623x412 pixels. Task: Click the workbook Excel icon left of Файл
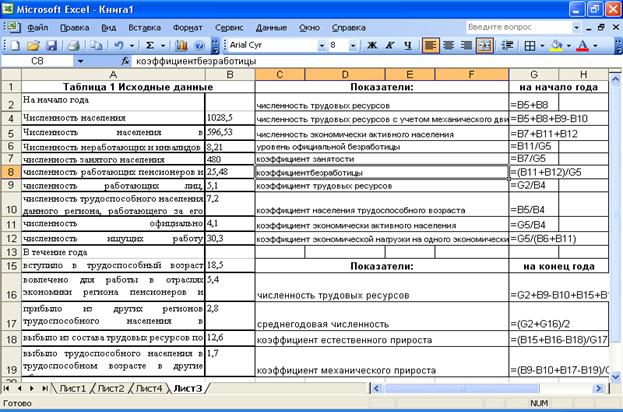coord(12,27)
